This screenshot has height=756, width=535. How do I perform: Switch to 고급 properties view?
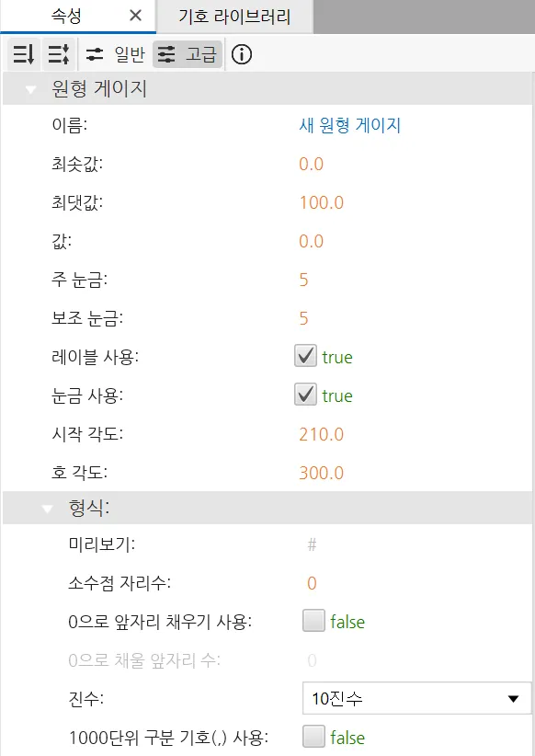(188, 54)
